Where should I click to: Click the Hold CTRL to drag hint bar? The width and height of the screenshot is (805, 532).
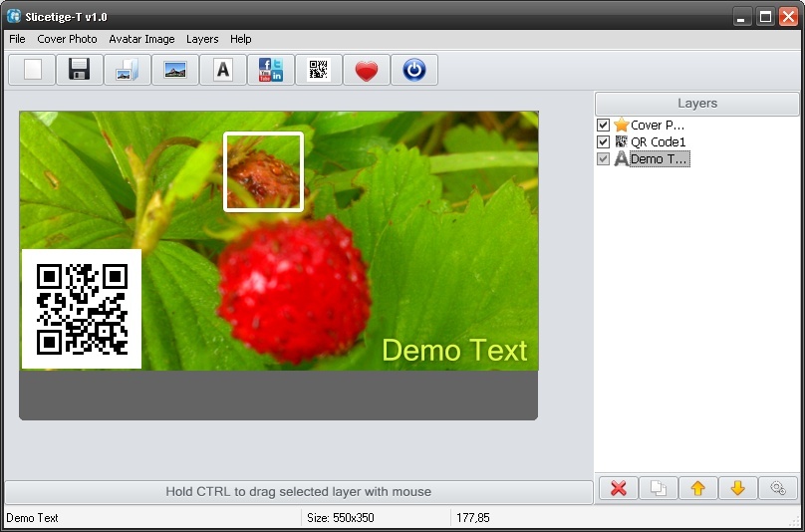pos(298,492)
